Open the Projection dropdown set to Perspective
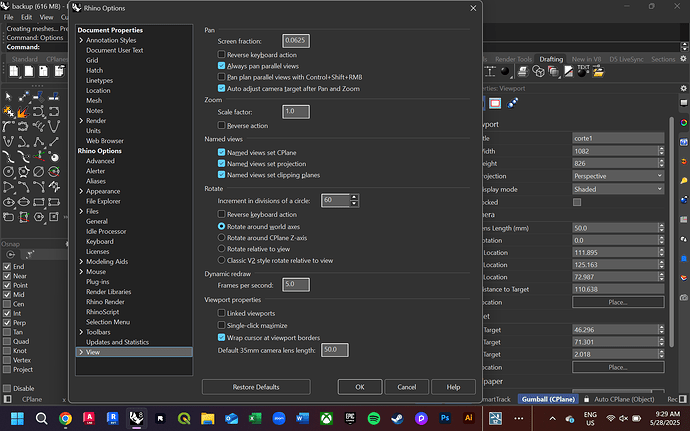690x431 pixels. [618, 176]
